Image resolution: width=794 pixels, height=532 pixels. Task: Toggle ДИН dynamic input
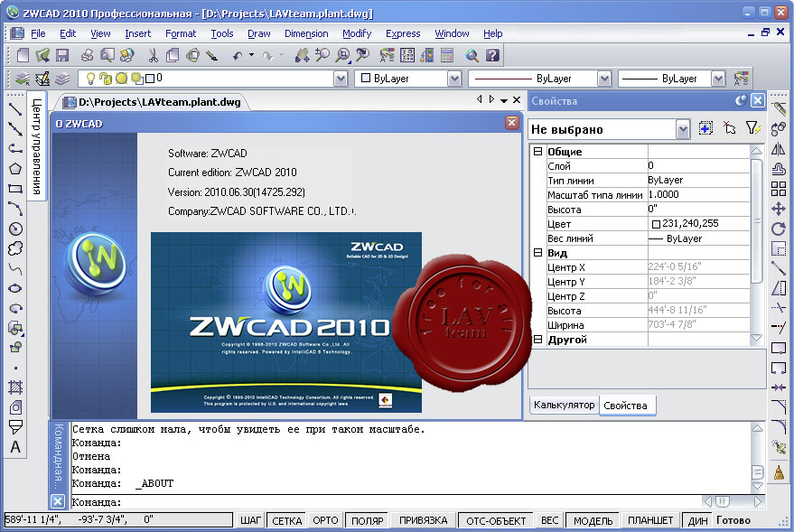pyautogui.click(x=697, y=520)
